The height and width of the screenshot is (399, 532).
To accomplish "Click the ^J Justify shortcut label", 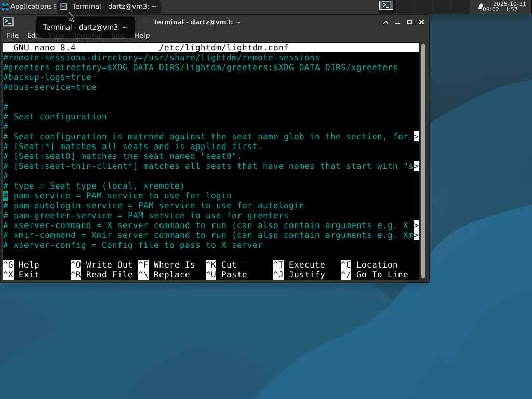I will tap(299, 274).
